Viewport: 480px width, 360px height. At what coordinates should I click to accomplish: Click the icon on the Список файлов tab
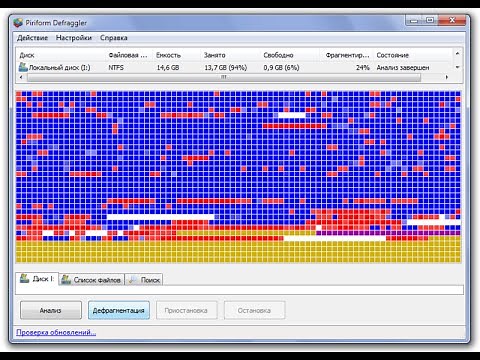tap(66, 279)
